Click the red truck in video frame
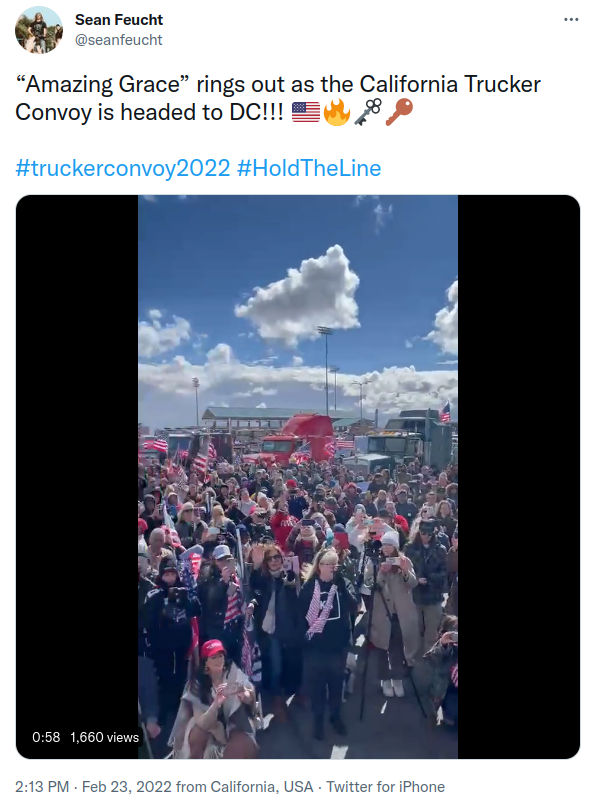The image size is (593, 810). [x=297, y=438]
